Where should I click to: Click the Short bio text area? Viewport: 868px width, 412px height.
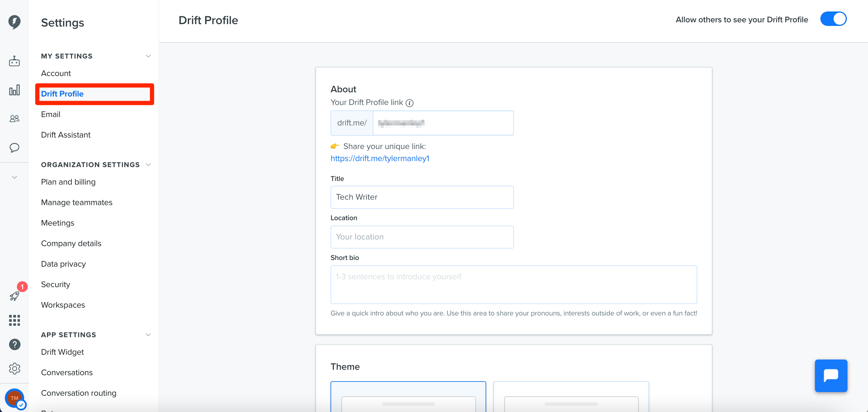coord(514,285)
